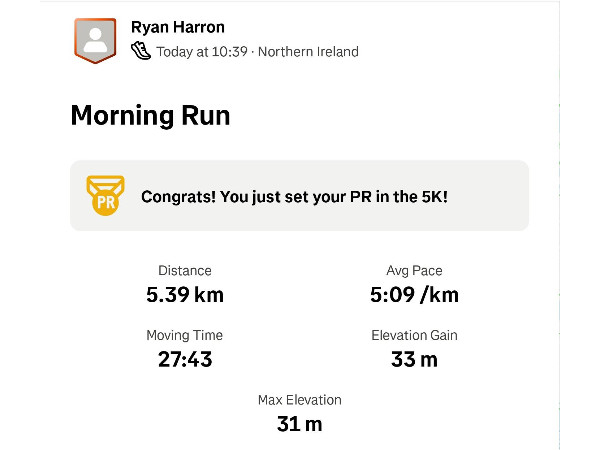The width and height of the screenshot is (600, 450).
Task: Select the 27:43 moving time value
Action: coord(185,359)
